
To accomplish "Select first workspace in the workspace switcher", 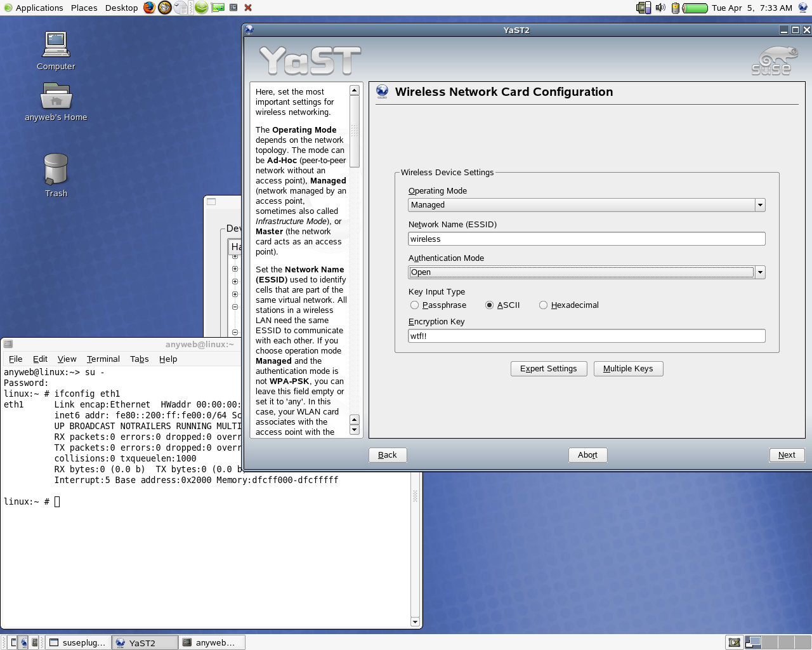I will (753, 642).
